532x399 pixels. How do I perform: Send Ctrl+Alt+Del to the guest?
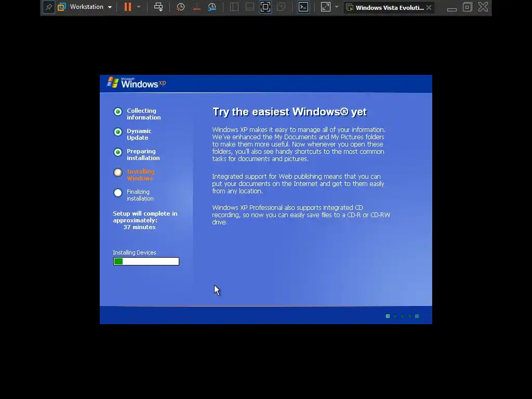(x=158, y=7)
